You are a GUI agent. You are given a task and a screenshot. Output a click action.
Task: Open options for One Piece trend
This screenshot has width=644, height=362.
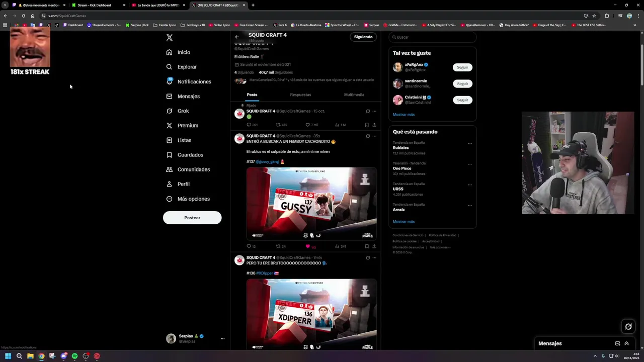tap(470, 164)
